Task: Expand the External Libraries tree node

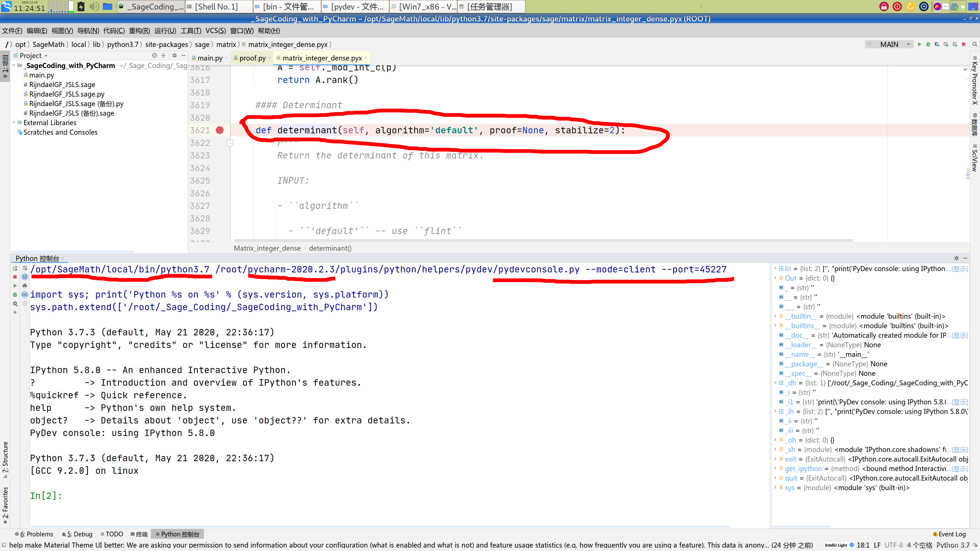Action: pyautogui.click(x=14, y=122)
